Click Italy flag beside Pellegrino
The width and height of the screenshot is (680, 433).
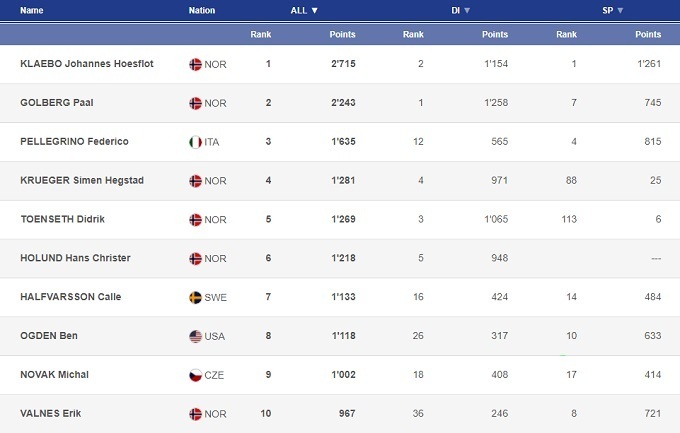point(195,142)
